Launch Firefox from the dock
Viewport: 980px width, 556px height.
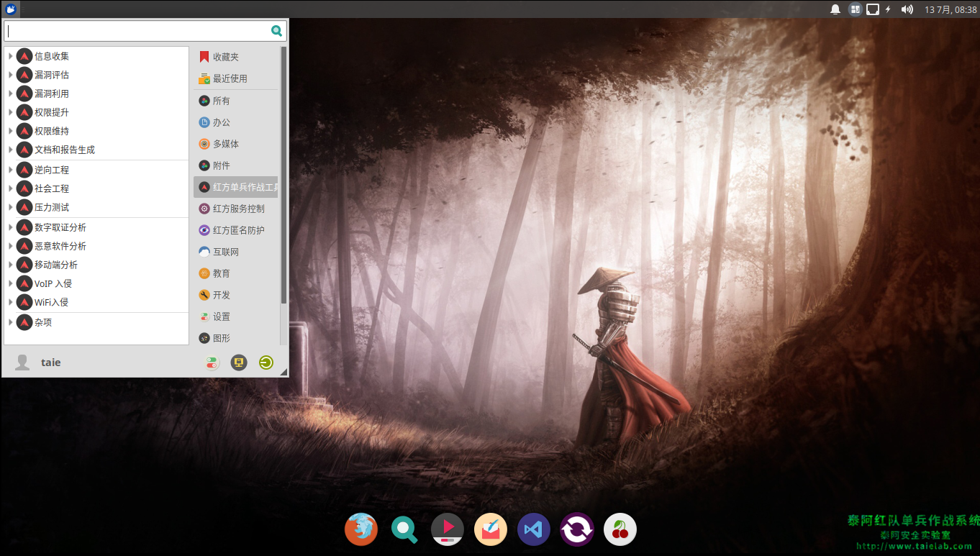[x=361, y=529]
